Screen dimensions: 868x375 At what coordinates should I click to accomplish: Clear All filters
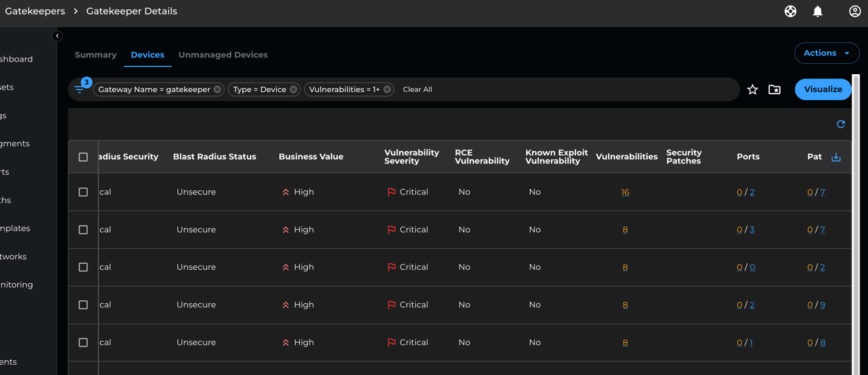tap(418, 89)
